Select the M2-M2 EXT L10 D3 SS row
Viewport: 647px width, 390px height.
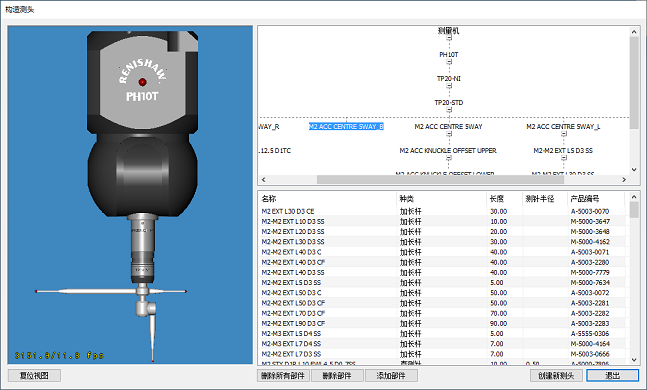tap(442, 222)
